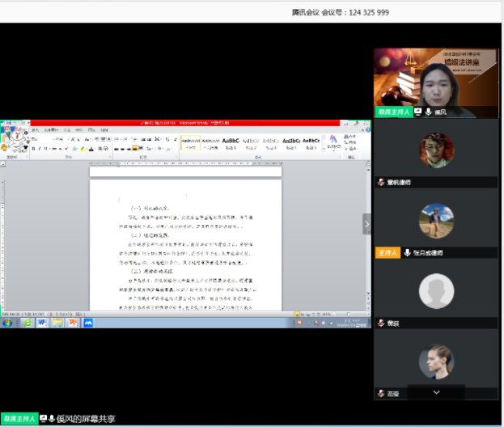Toggle the microphone on the presenter's video tile
Screen dimensions: 504x427
[x=428, y=112]
